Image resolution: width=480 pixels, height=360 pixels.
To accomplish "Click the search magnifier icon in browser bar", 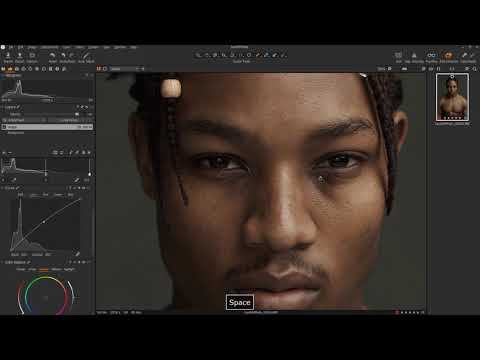I will [475, 69].
